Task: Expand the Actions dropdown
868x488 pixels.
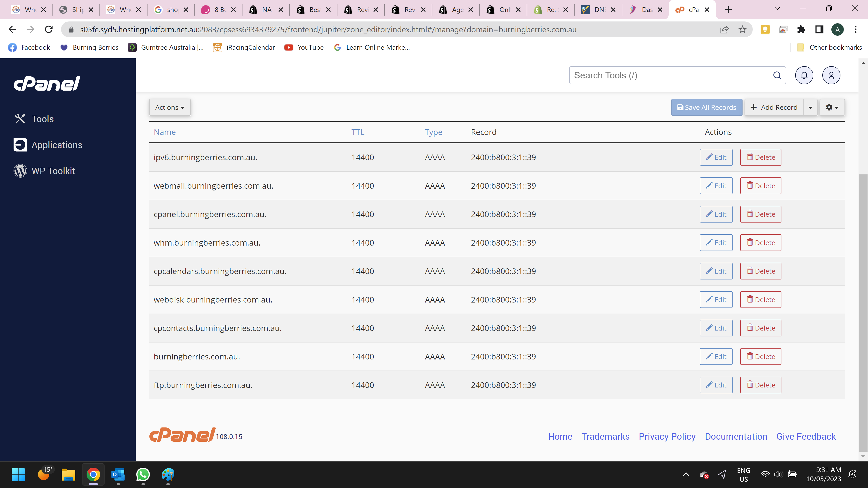Action: [170, 108]
